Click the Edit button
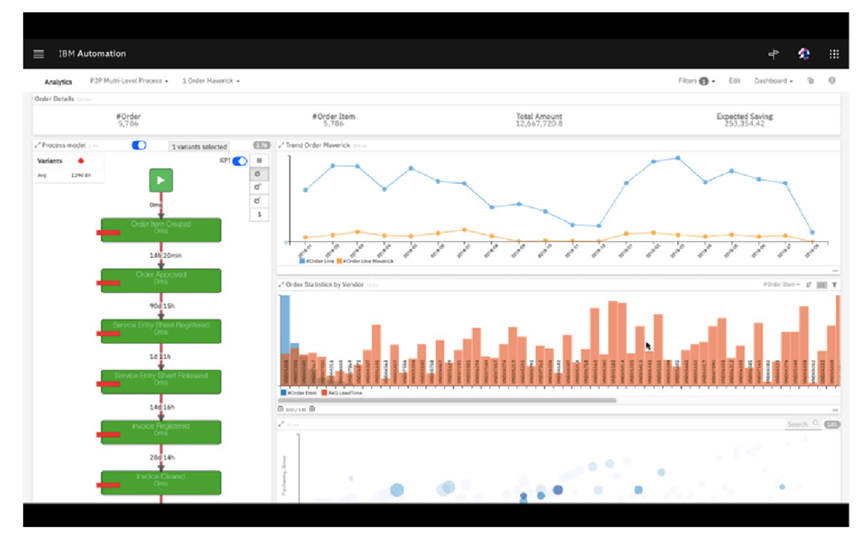This screenshot has width=865, height=553. click(x=734, y=81)
